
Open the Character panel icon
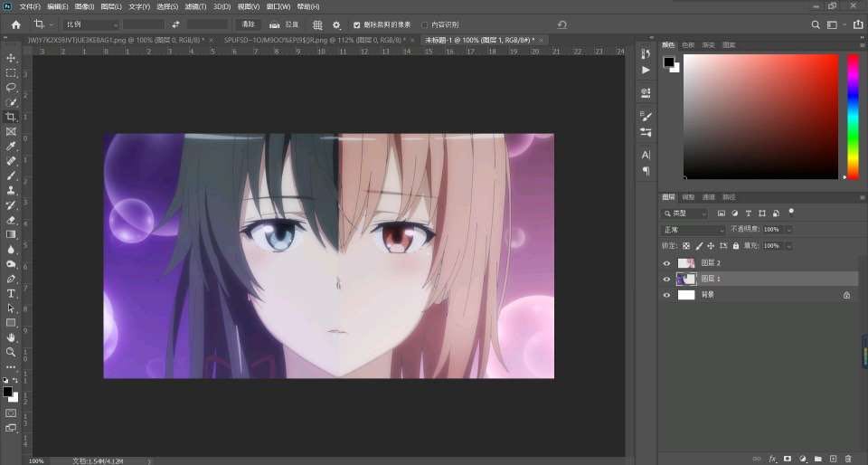pos(646,155)
